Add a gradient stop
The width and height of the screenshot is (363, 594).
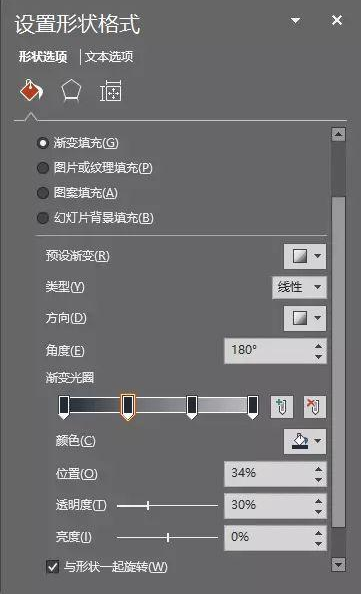coord(282,407)
